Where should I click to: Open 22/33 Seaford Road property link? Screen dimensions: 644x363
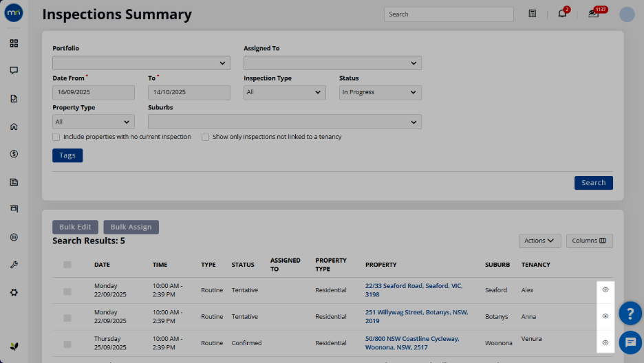(x=414, y=290)
